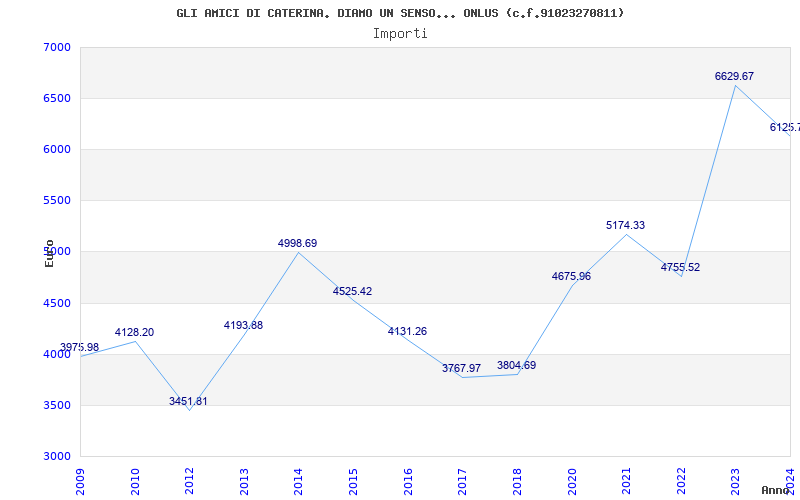800x500 pixels.
Task: Select the 4193.88 data label
Action: 243,326
